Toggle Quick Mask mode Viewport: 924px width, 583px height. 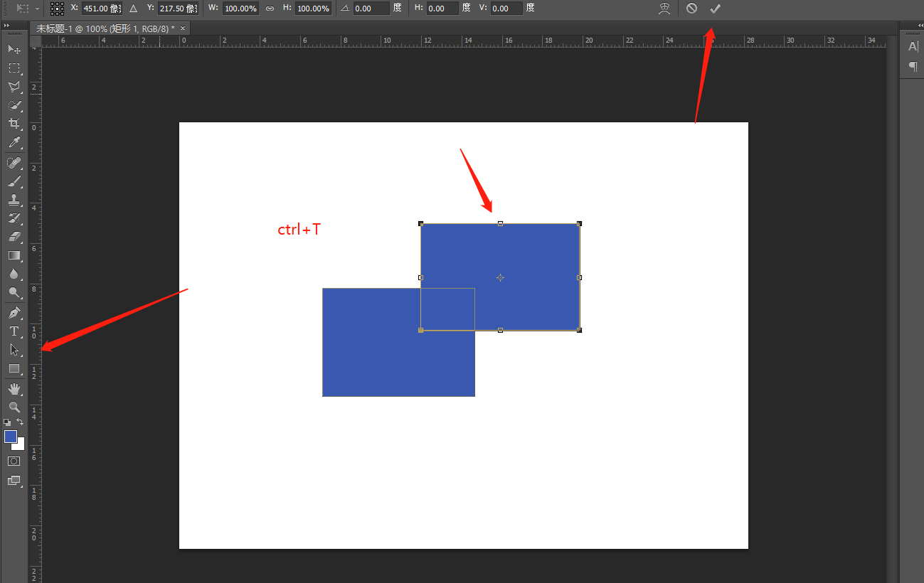click(x=14, y=461)
